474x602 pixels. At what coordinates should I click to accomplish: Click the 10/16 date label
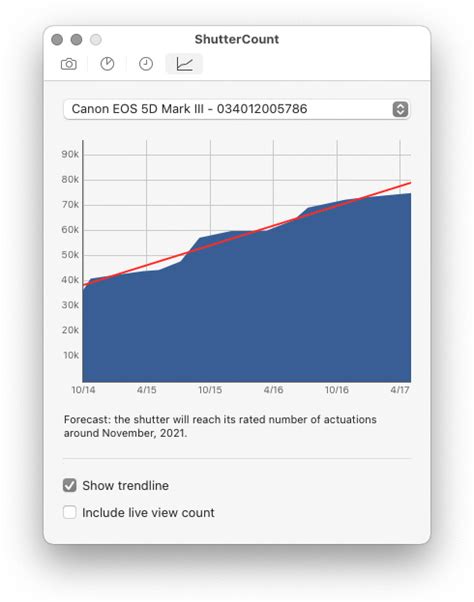click(337, 390)
